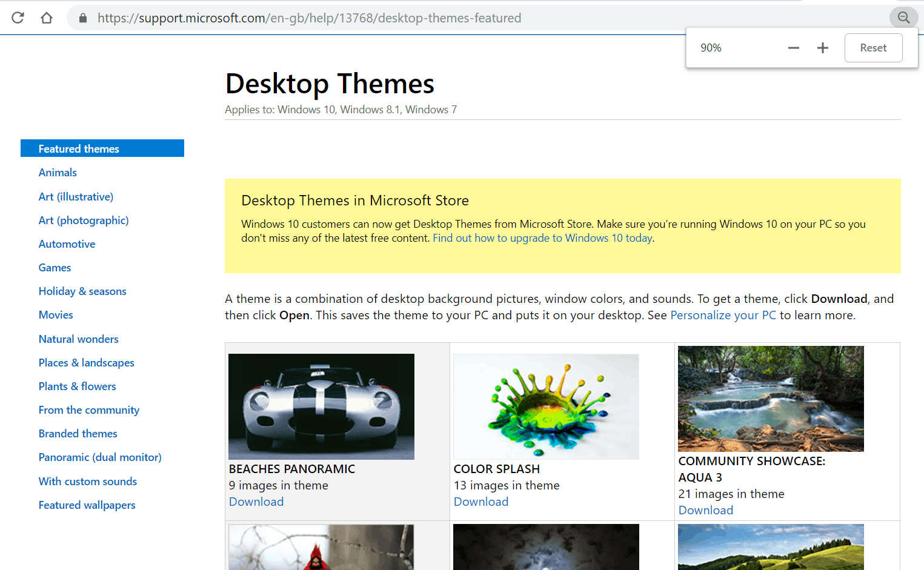Download Community Showcase Aqua 3 theme

click(706, 510)
